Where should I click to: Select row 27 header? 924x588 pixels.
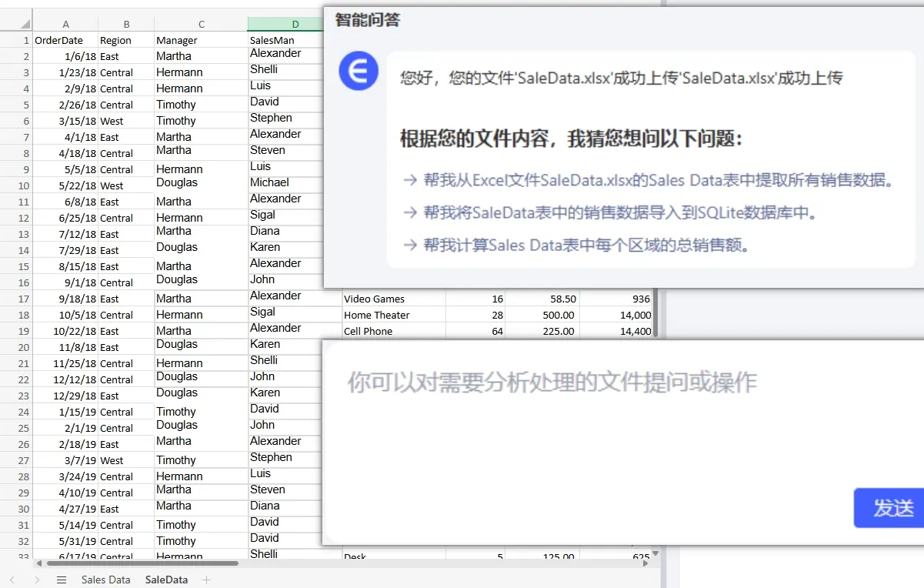[x=16, y=460]
